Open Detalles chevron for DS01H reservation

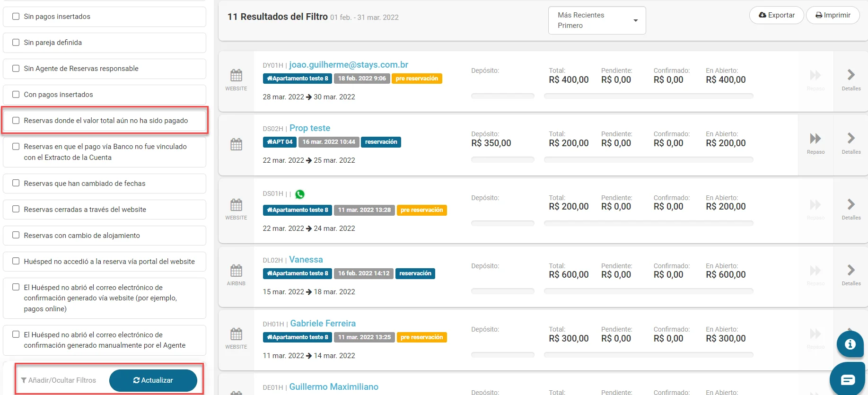(x=851, y=204)
